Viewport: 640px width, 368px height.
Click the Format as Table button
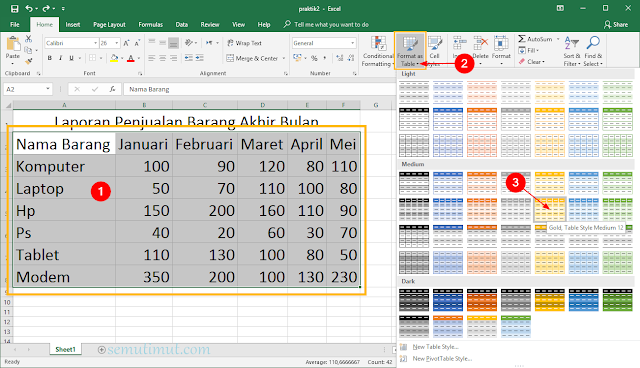click(x=410, y=51)
